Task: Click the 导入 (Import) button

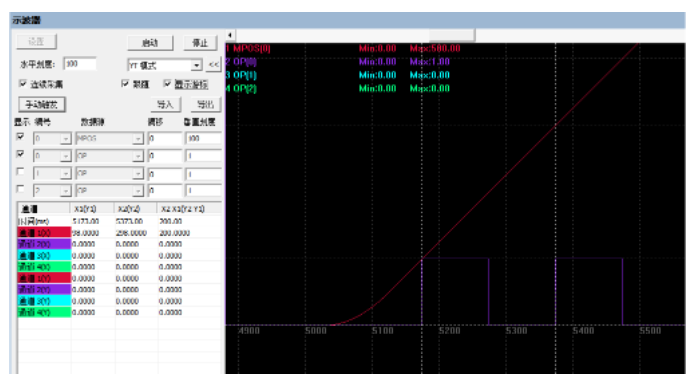Action: tap(165, 104)
